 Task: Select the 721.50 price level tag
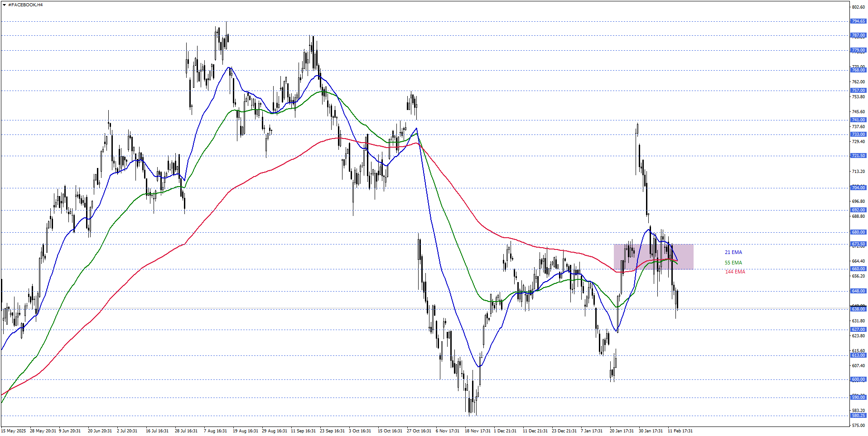point(858,156)
